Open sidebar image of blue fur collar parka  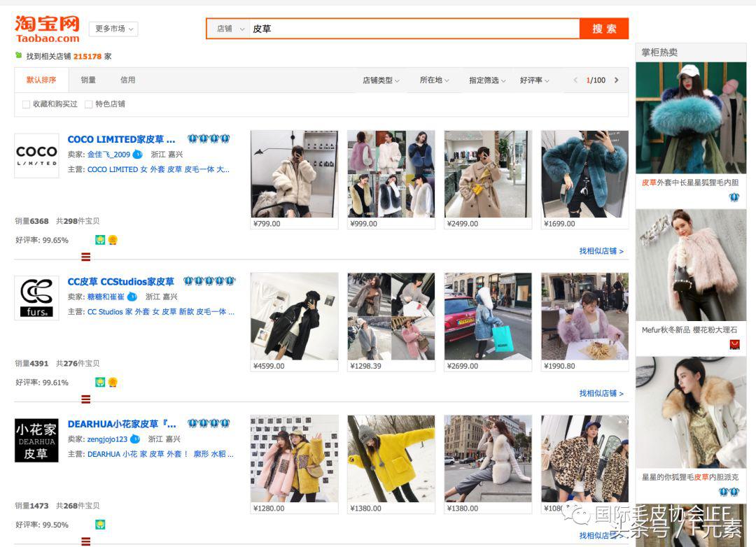(691, 118)
